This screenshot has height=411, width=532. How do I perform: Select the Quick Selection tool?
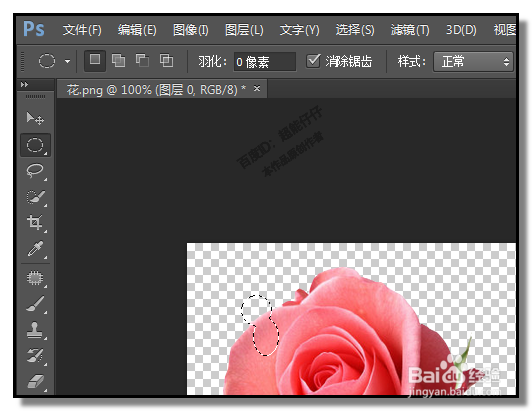tap(35, 197)
